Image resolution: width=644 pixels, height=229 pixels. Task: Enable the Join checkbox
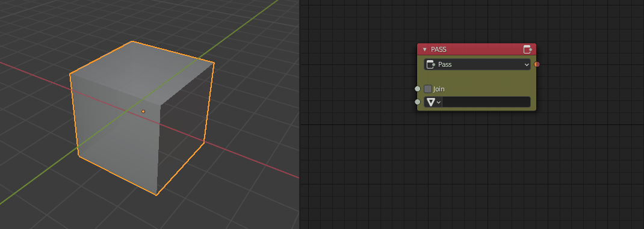tap(428, 89)
